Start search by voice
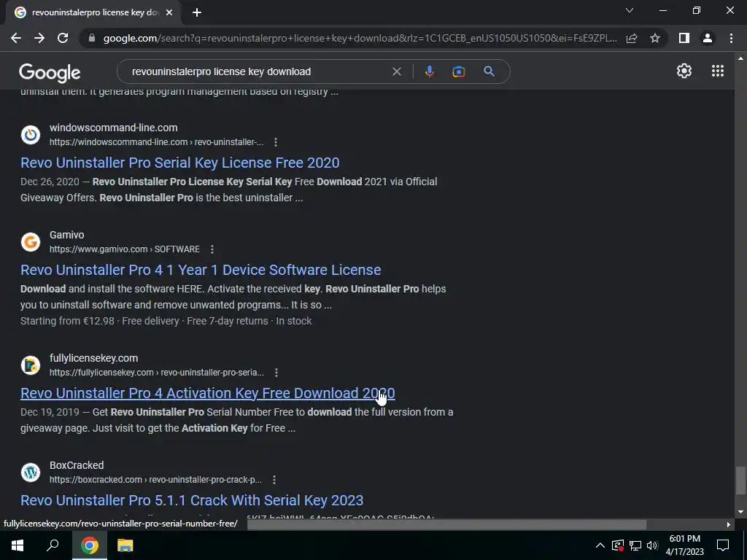The image size is (747, 560). [429, 71]
